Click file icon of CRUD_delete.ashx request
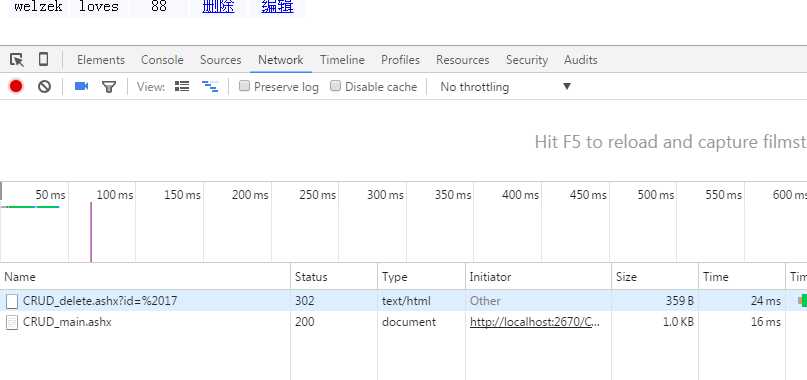807x380 pixels. coord(12,301)
